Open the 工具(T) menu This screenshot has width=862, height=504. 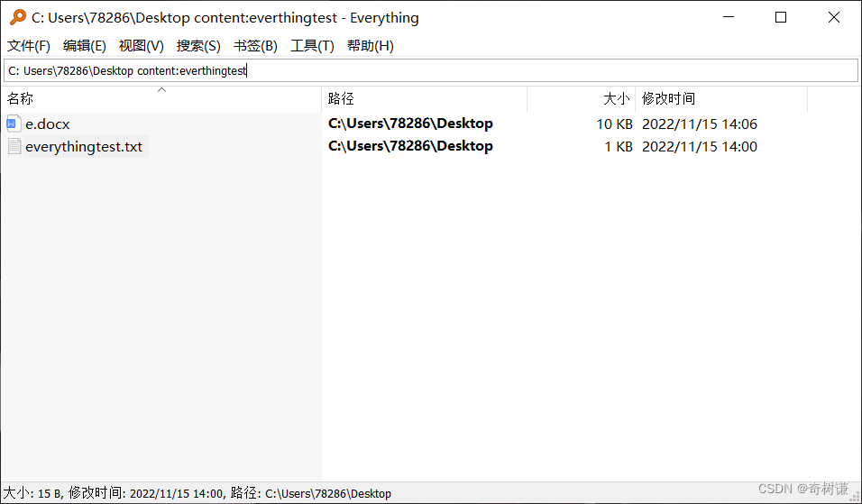[x=312, y=46]
